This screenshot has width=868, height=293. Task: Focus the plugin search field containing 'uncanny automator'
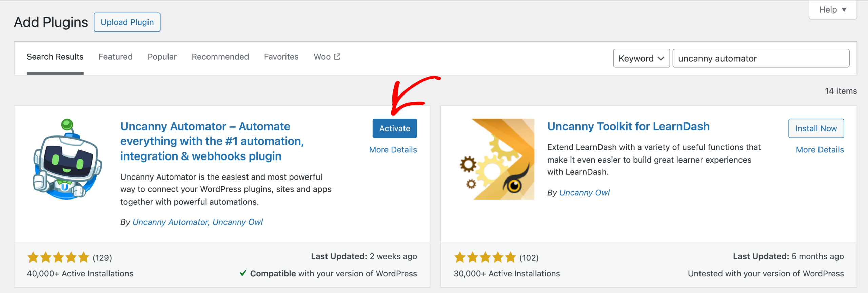(761, 58)
